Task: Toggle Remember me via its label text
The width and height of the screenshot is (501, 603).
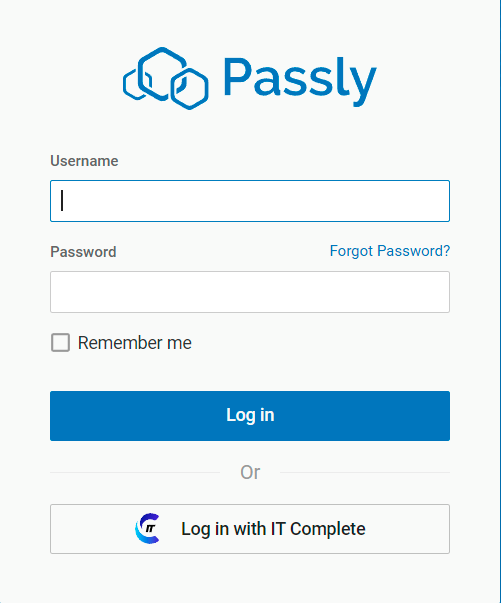Action: pos(135,343)
